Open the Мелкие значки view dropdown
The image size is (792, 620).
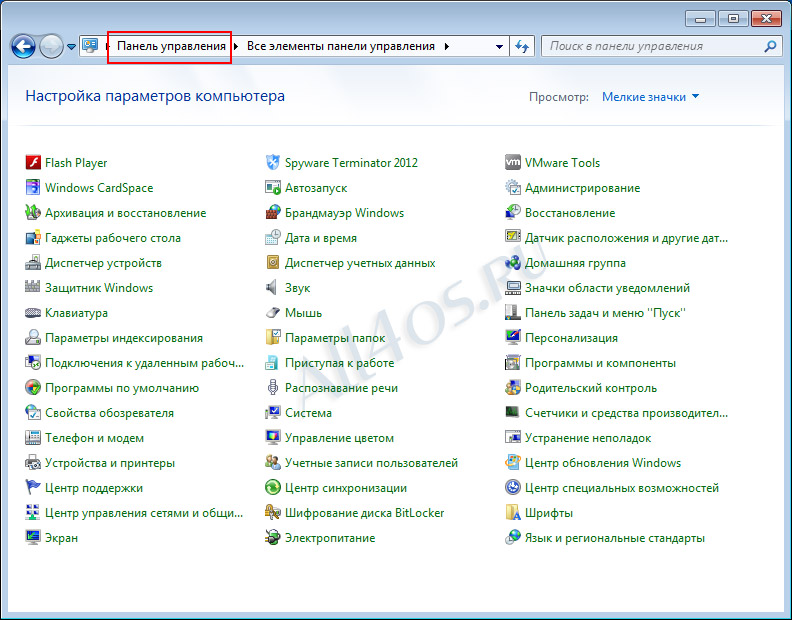(651, 97)
